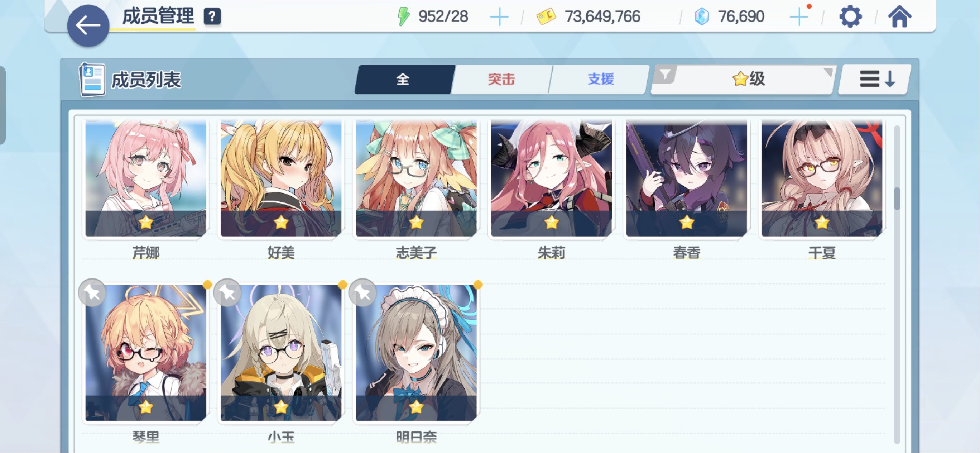Open the help question mark icon
The image size is (980, 453).
pos(212,16)
